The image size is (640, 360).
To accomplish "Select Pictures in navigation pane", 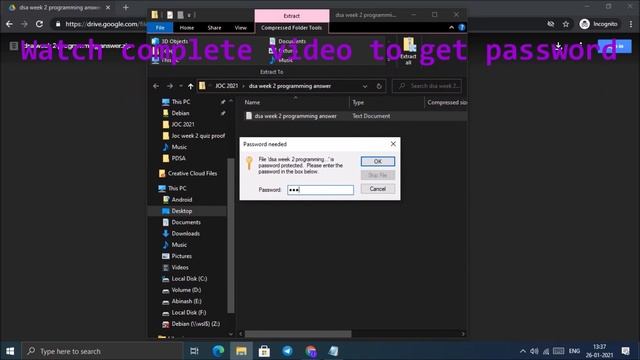I will pos(182,256).
